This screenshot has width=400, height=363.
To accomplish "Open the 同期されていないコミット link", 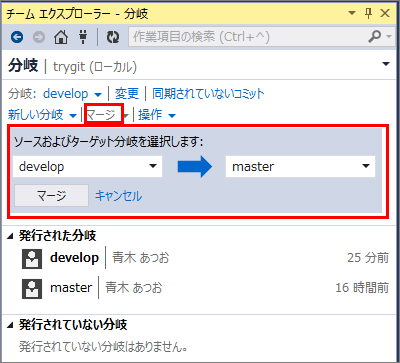I will tap(208, 94).
